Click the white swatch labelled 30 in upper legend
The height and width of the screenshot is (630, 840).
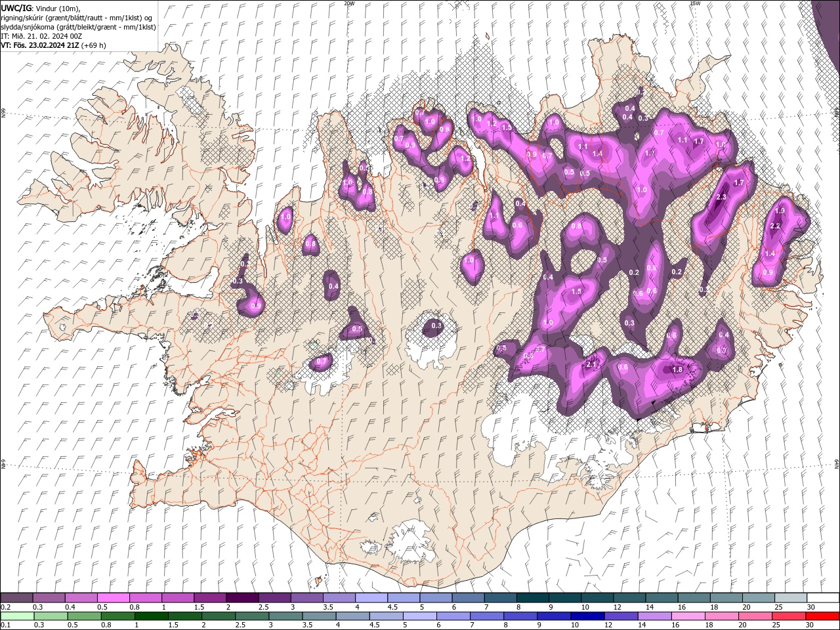[823, 598]
